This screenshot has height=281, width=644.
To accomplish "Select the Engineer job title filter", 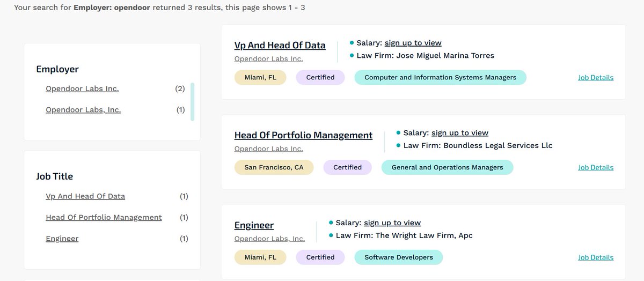I will click(62, 239).
